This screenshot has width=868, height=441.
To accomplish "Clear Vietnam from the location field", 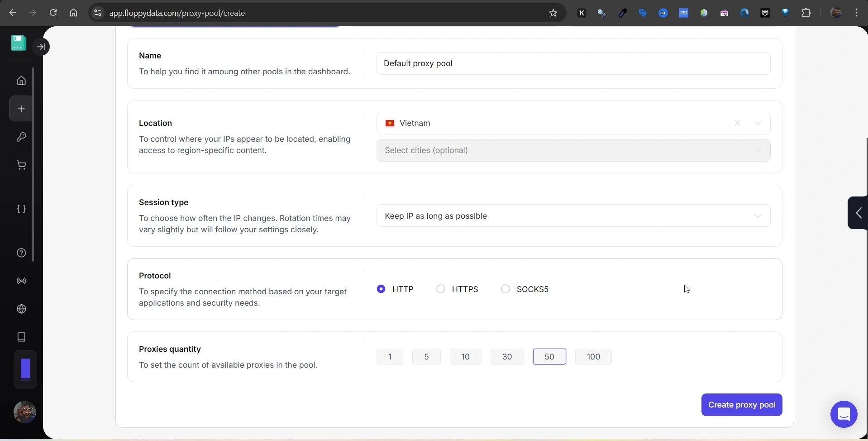I will (737, 123).
